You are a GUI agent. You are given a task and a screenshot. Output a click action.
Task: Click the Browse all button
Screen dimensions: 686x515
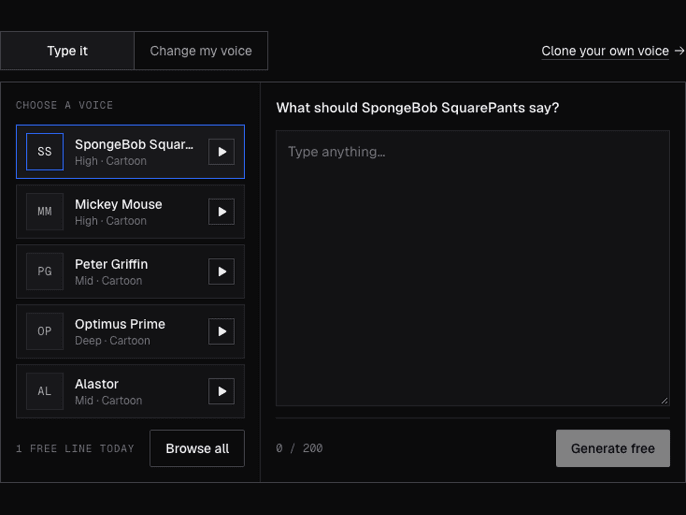[x=197, y=448]
